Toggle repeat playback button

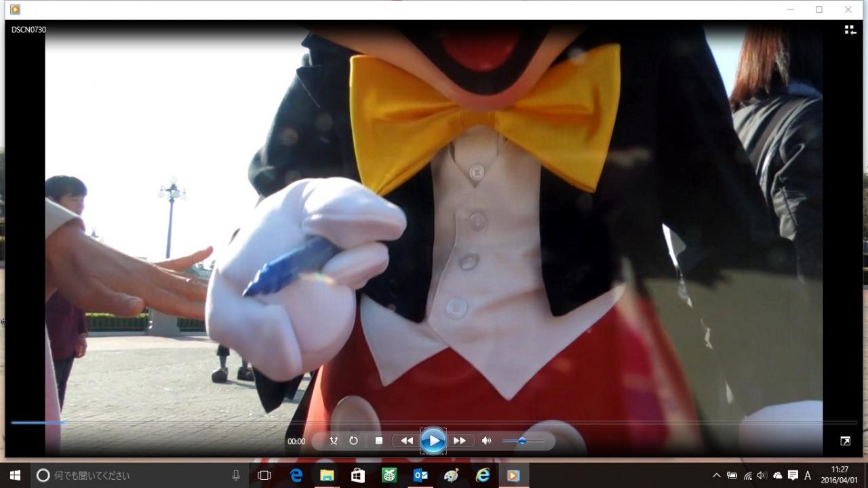pyautogui.click(x=353, y=441)
